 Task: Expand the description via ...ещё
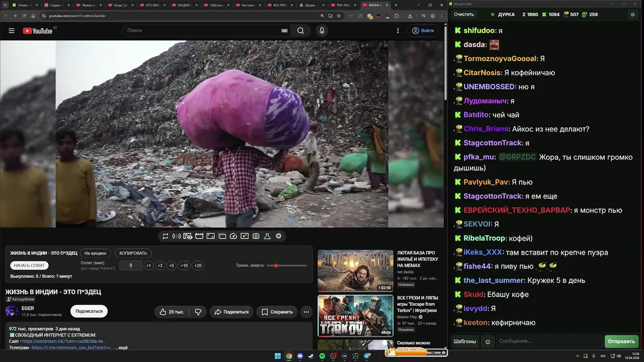pyautogui.click(x=121, y=347)
